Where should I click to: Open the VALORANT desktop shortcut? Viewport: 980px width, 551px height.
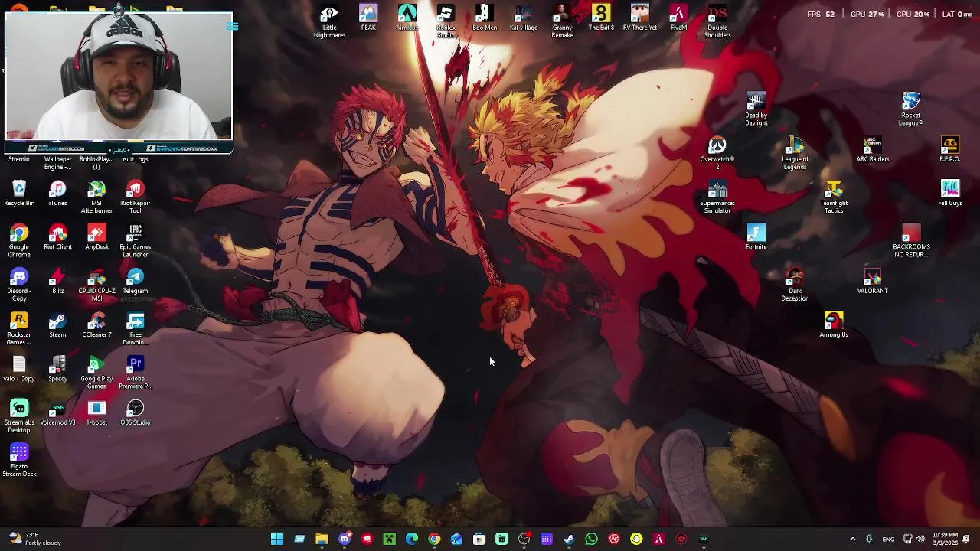[x=872, y=281]
